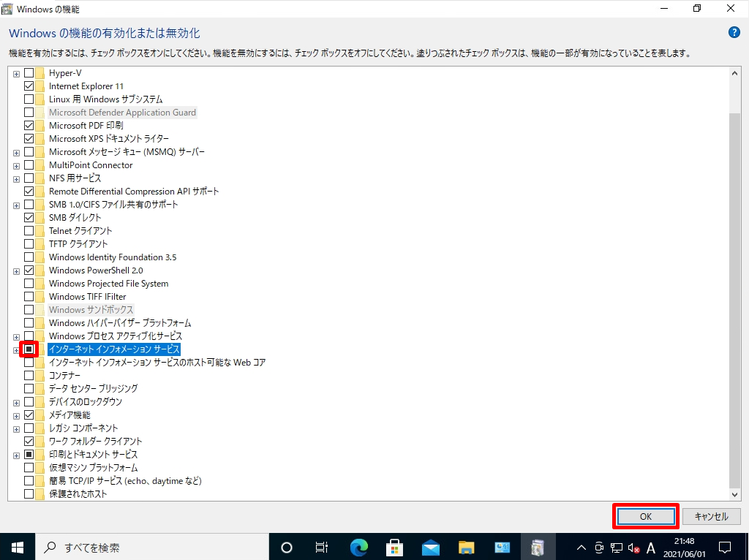Click folder icon beside Hyper-V
The height and width of the screenshot is (560, 749).
[x=40, y=73]
